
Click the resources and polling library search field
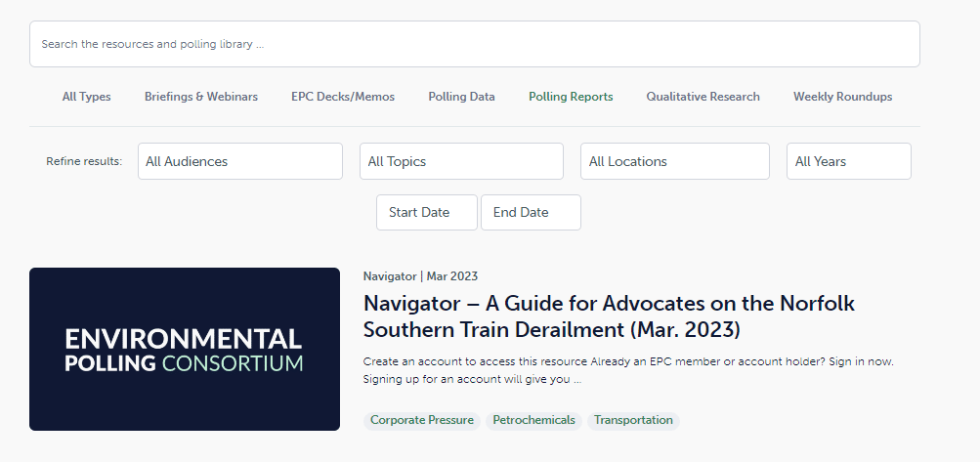[474, 44]
